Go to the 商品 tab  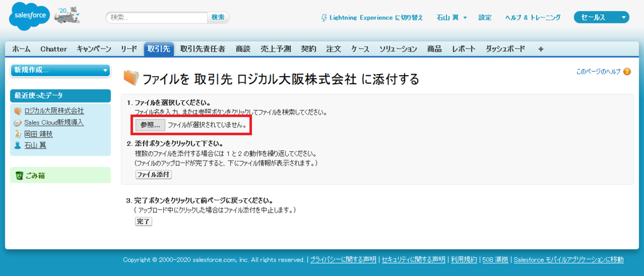(x=435, y=49)
